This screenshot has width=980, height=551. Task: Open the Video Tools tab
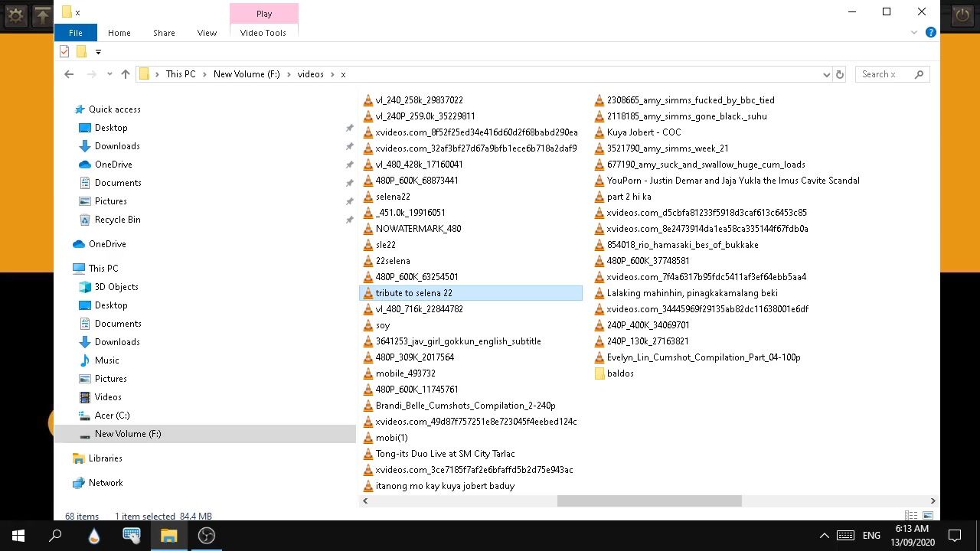click(263, 33)
